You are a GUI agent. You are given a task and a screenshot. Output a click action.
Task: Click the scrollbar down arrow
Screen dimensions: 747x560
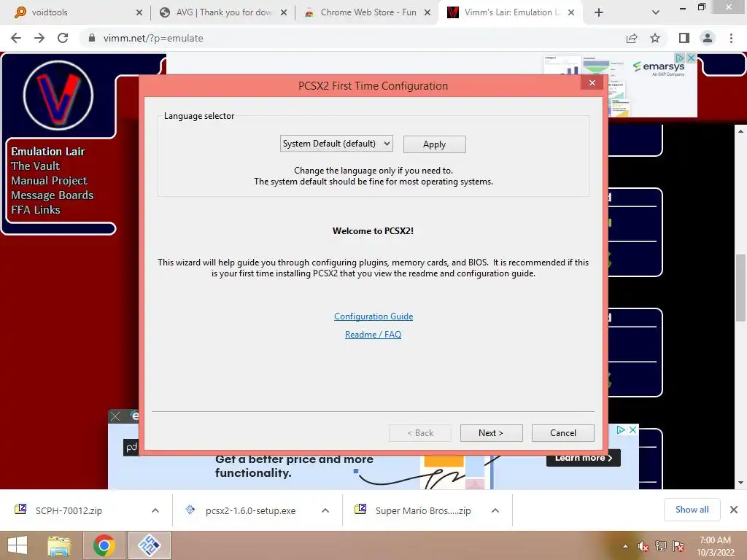point(740,482)
